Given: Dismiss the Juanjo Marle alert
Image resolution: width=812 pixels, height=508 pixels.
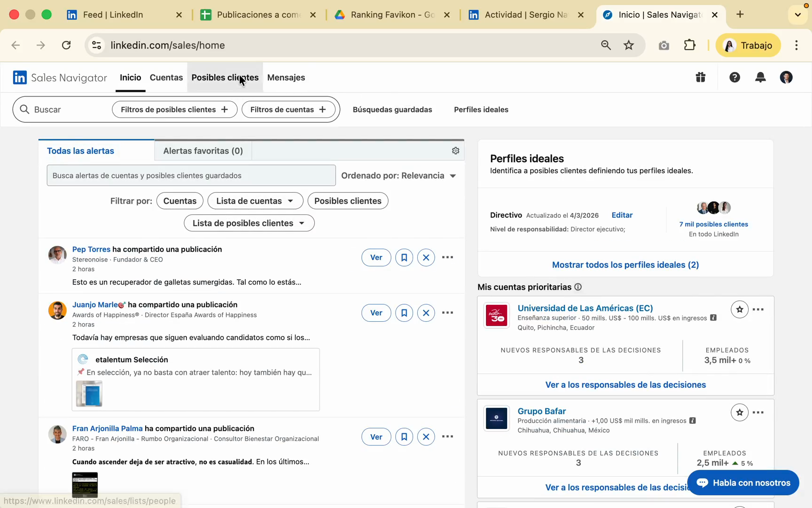Looking at the screenshot, I should [x=426, y=313].
